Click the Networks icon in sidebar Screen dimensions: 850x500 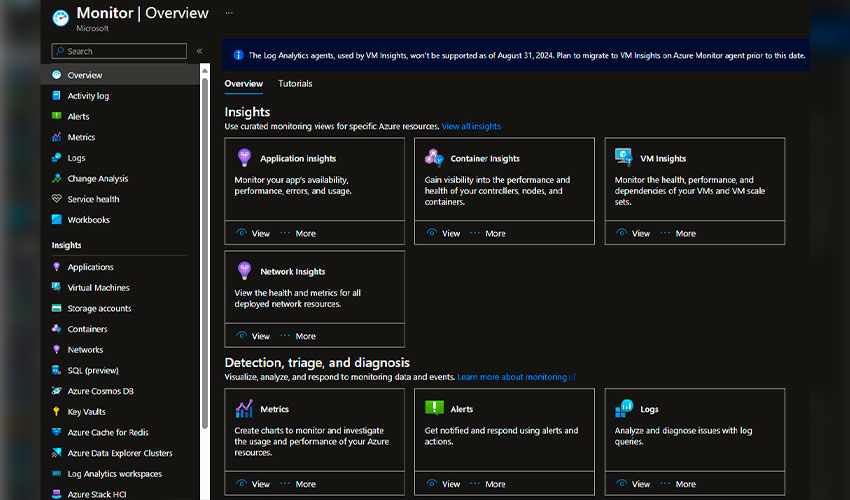[x=56, y=349]
